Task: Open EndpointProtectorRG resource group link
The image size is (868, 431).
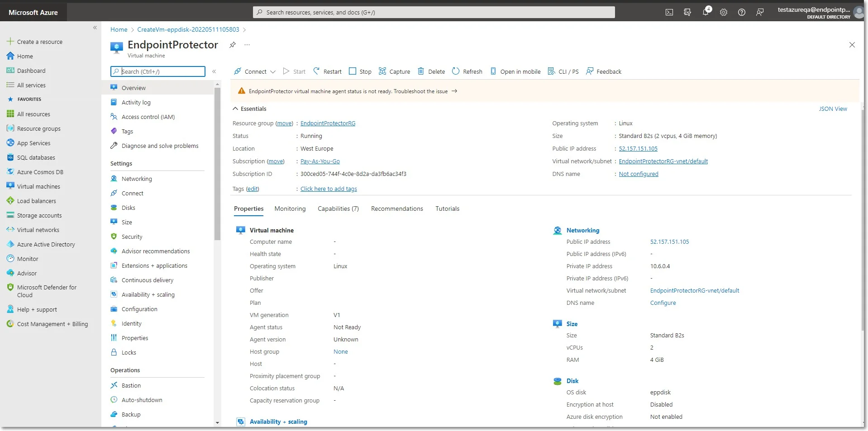Action: [328, 123]
